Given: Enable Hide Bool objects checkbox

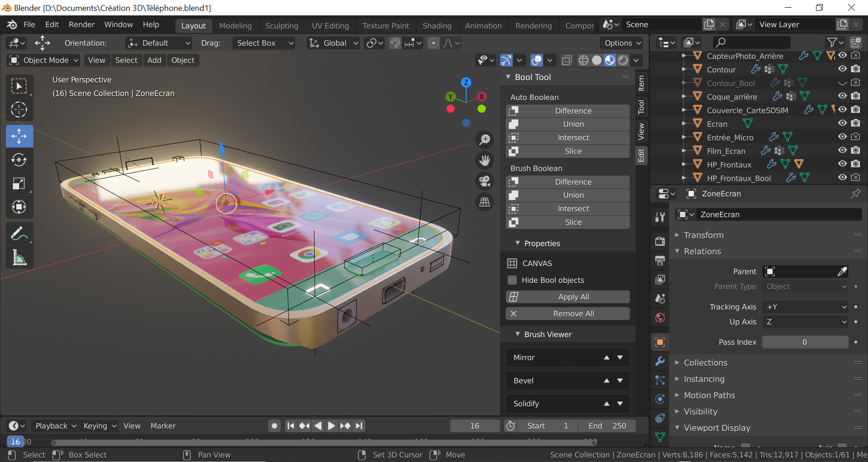Looking at the screenshot, I should [x=512, y=280].
